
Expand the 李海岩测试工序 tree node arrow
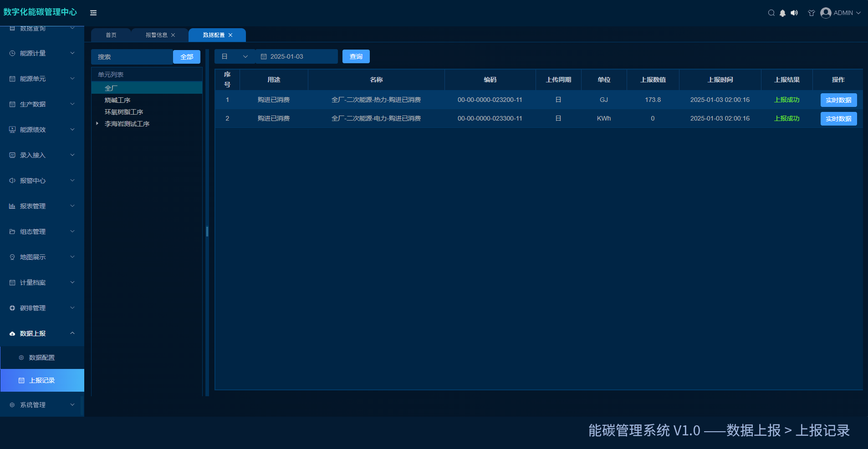[x=97, y=123]
